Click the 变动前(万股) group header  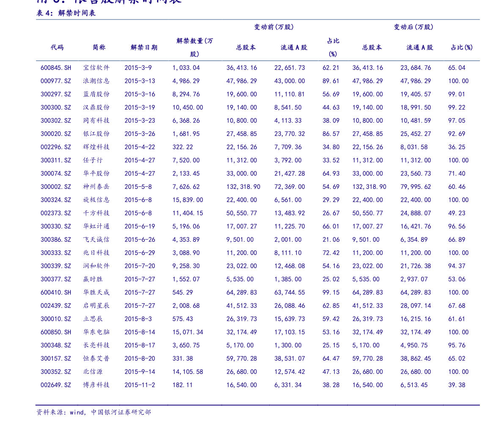274,27
